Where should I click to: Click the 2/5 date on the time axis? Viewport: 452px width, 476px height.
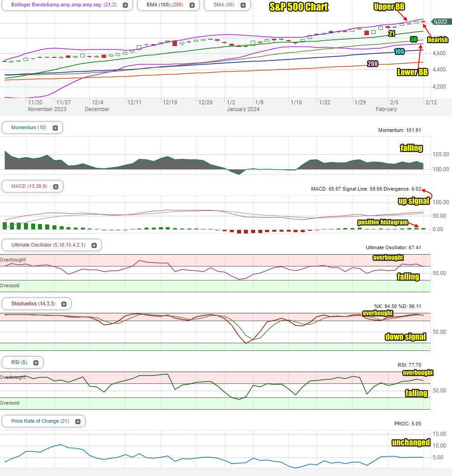pos(394,103)
